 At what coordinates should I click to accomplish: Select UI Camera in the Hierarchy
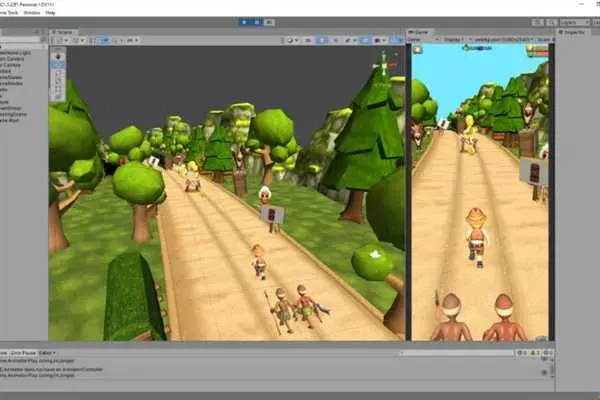point(10,65)
